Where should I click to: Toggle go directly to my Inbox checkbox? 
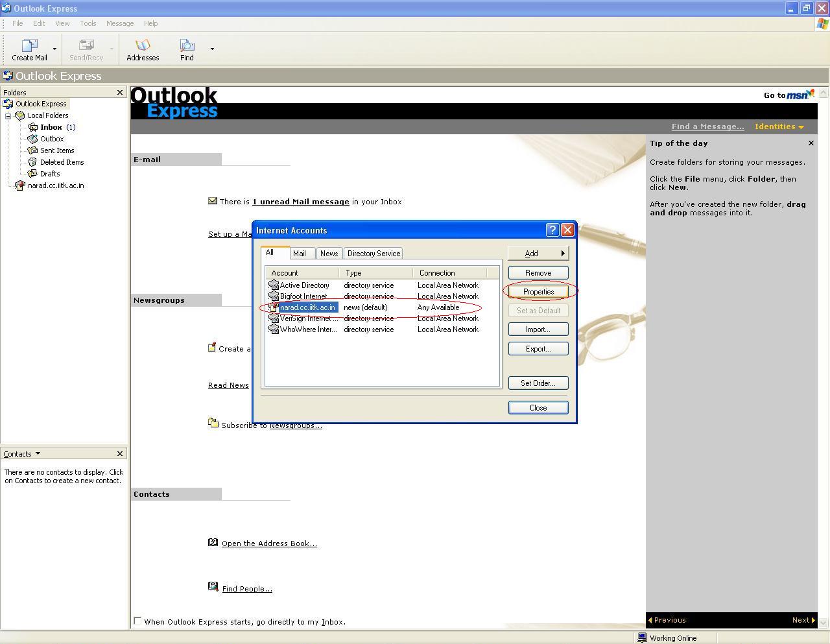click(x=137, y=621)
